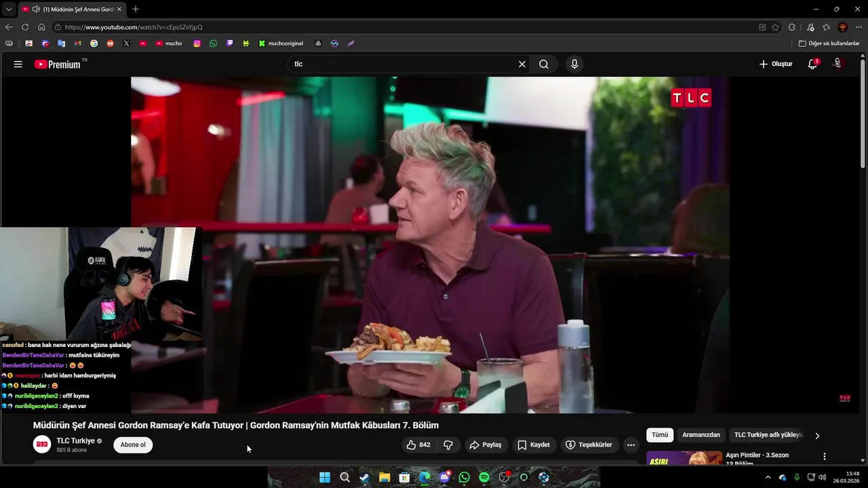
Task: Click the browser address bar URL
Action: [x=134, y=27]
